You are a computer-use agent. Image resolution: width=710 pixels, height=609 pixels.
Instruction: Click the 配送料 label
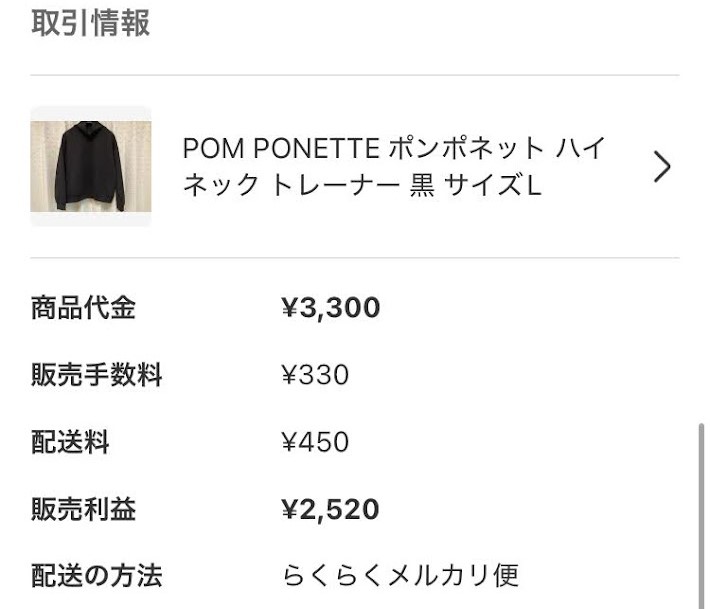coord(70,442)
